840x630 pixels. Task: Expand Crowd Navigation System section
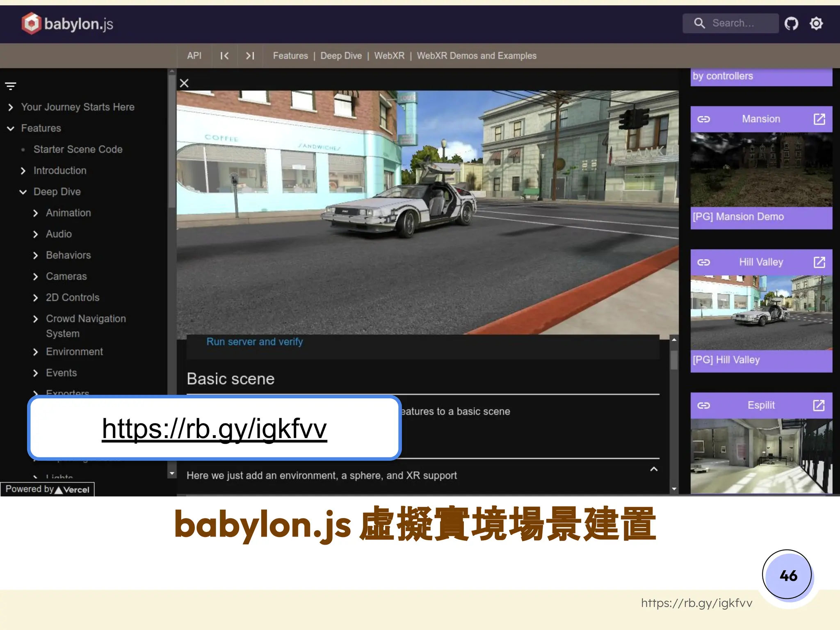pos(35,319)
